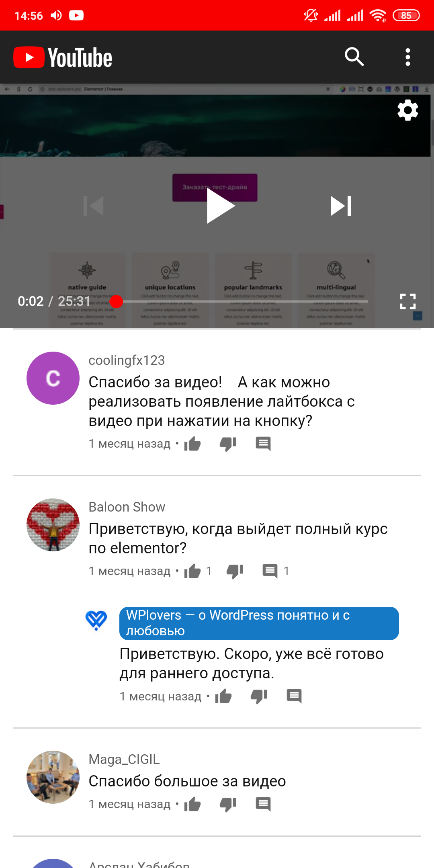The image size is (434, 868).
Task: Enter fullscreen mode
Action: pyautogui.click(x=407, y=301)
